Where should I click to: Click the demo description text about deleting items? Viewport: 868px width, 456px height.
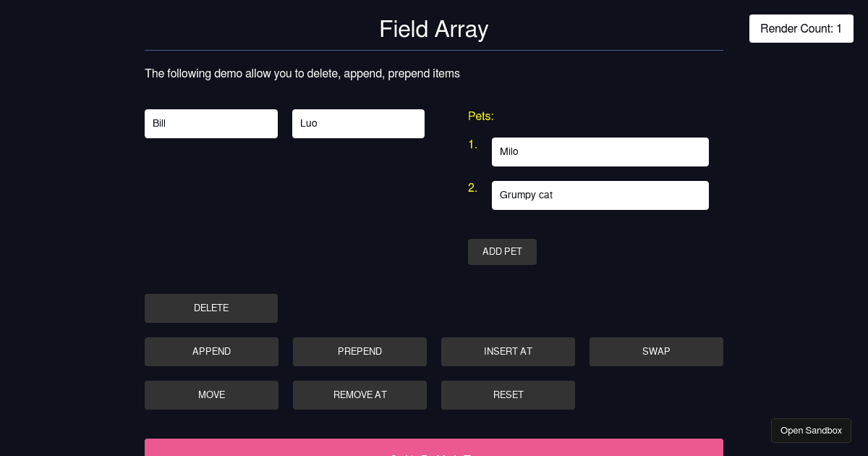302,73
